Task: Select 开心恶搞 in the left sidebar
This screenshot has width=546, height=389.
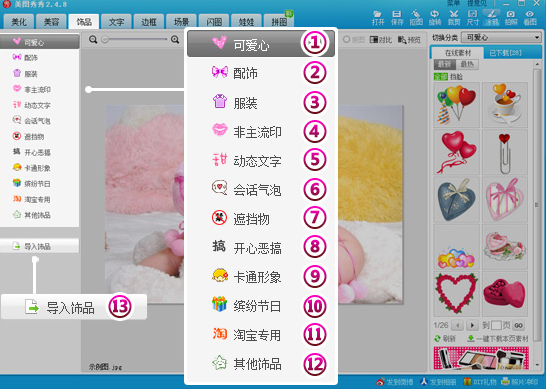Action: (x=39, y=152)
